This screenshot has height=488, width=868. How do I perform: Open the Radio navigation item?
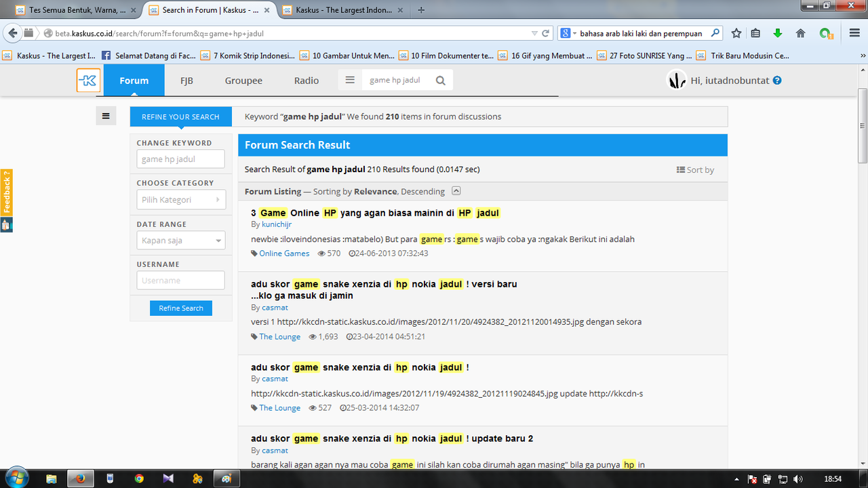point(307,80)
